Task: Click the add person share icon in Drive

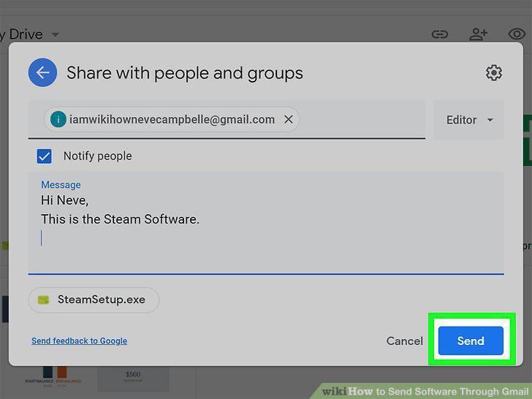Action: [479, 34]
